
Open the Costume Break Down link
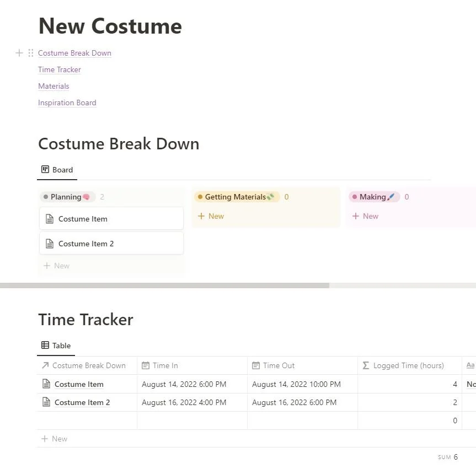[74, 53]
